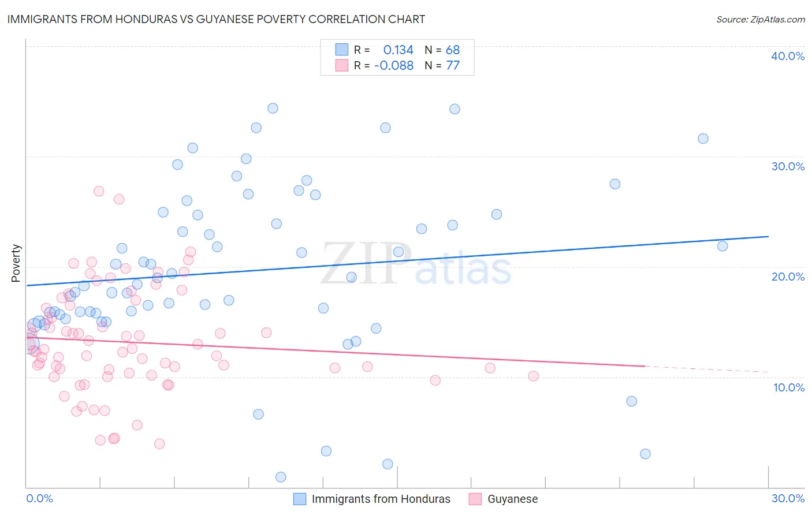Screen dimensions: 812x515
Task: Click the chart title text
Action: click(216, 19)
